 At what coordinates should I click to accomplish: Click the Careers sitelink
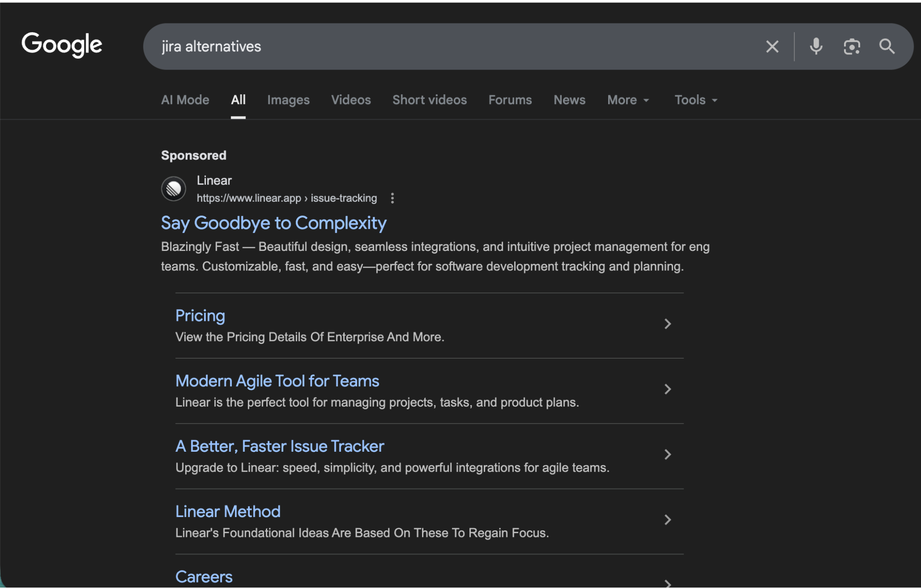204,576
